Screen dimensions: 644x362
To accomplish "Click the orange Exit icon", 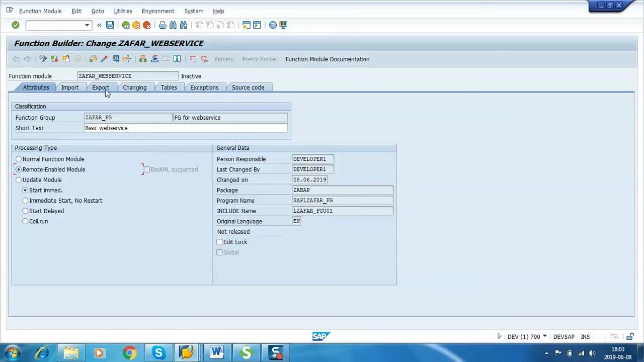I will [x=136, y=25].
